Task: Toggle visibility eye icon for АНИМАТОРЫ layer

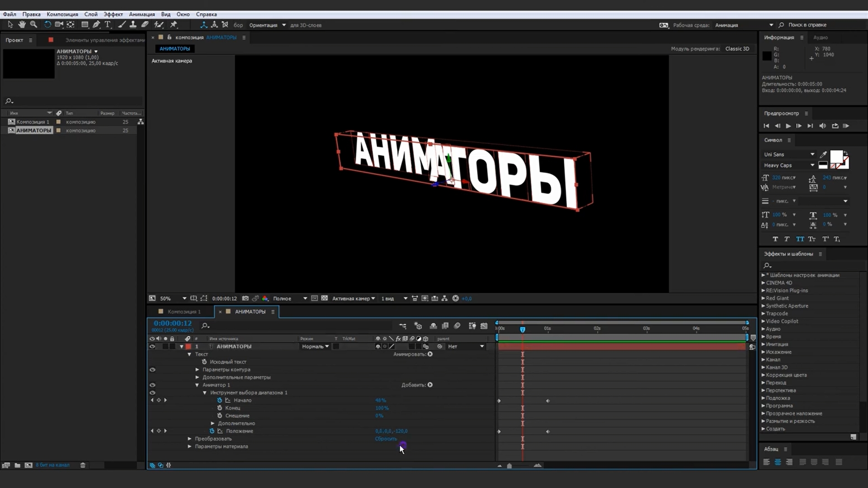Action: [152, 346]
